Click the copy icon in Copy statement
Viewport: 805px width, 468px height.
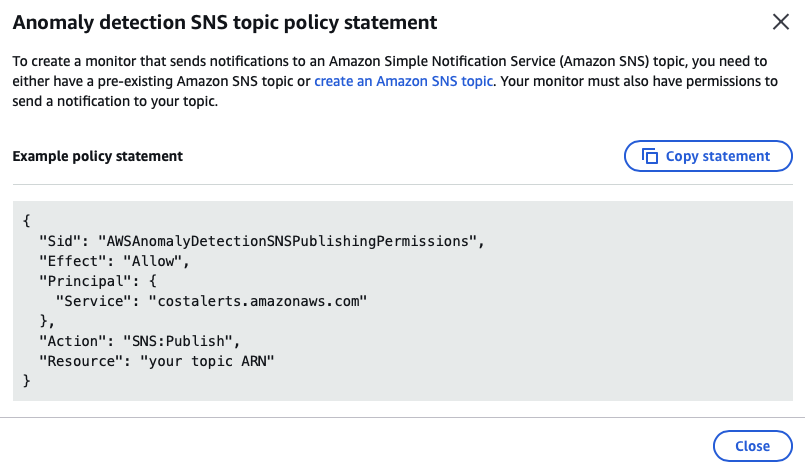click(650, 156)
